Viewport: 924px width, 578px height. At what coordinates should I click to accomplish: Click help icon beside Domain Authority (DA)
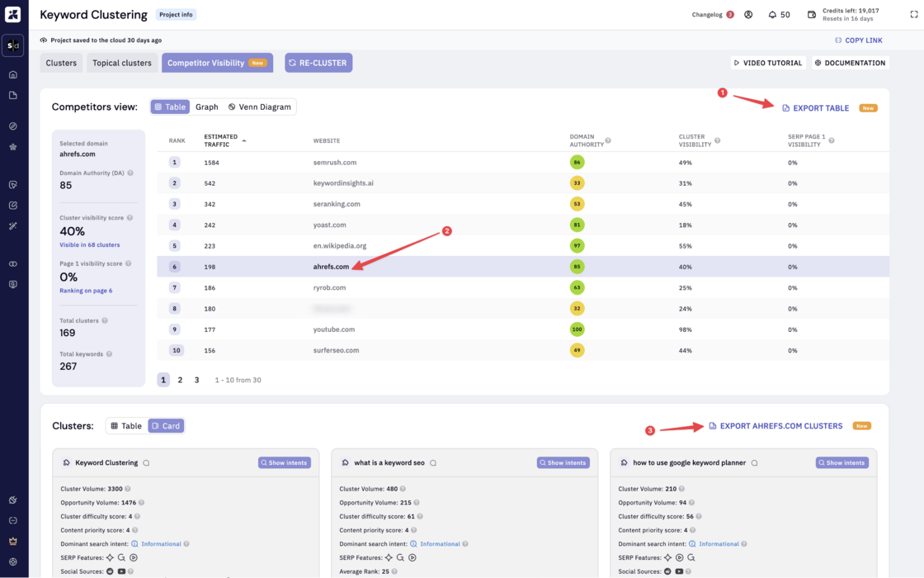coord(130,173)
